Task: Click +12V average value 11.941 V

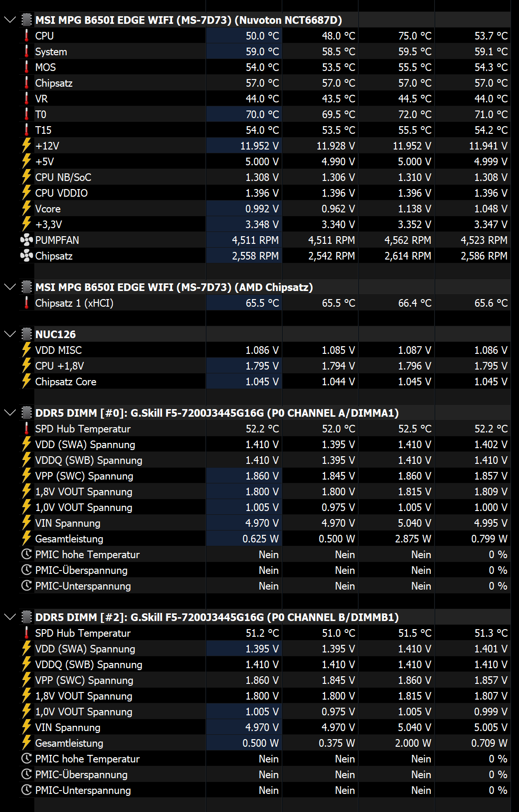Action: (488, 146)
